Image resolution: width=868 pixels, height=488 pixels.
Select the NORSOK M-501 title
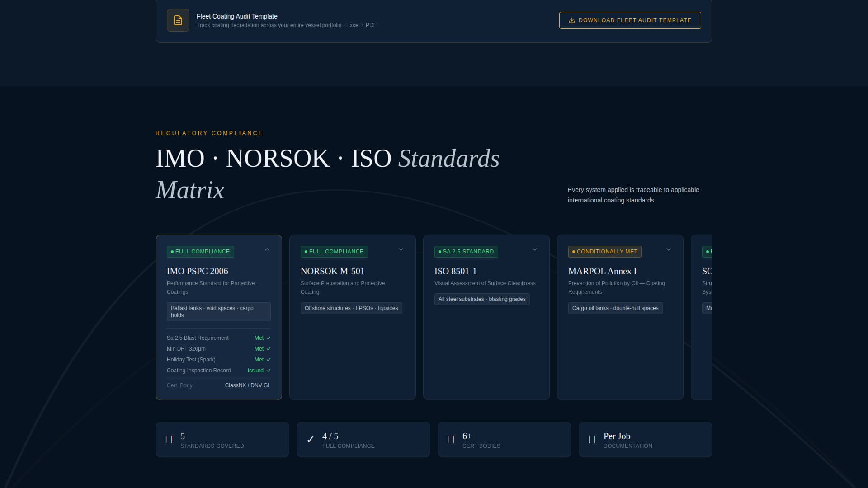[x=332, y=271]
